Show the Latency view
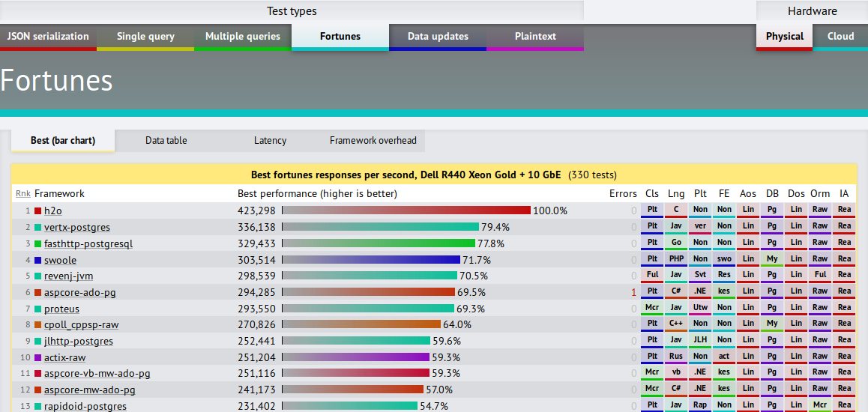 [270, 141]
